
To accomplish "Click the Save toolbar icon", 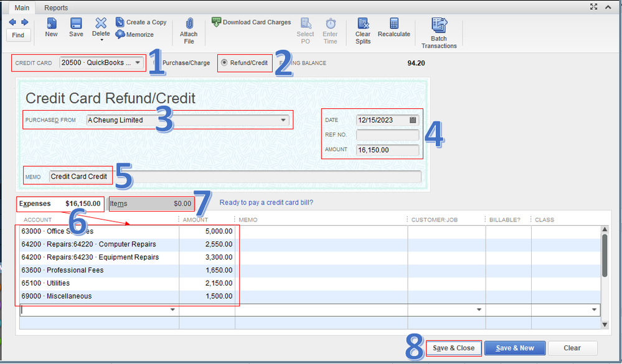I will (x=76, y=27).
